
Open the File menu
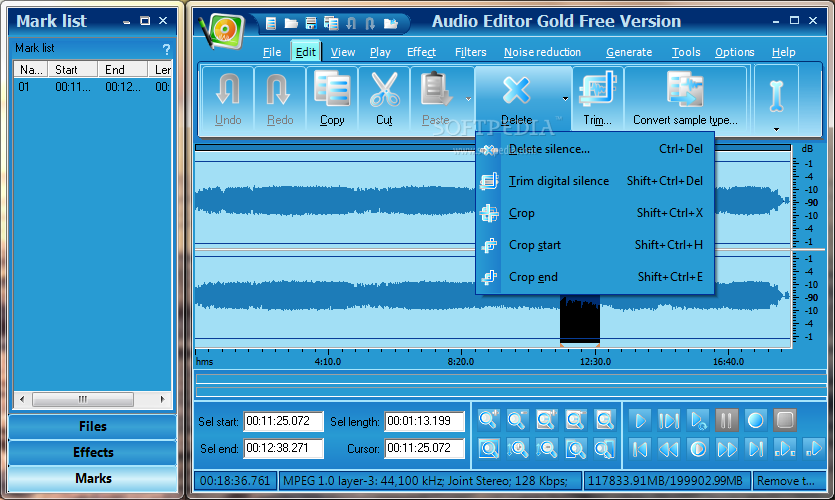point(272,52)
